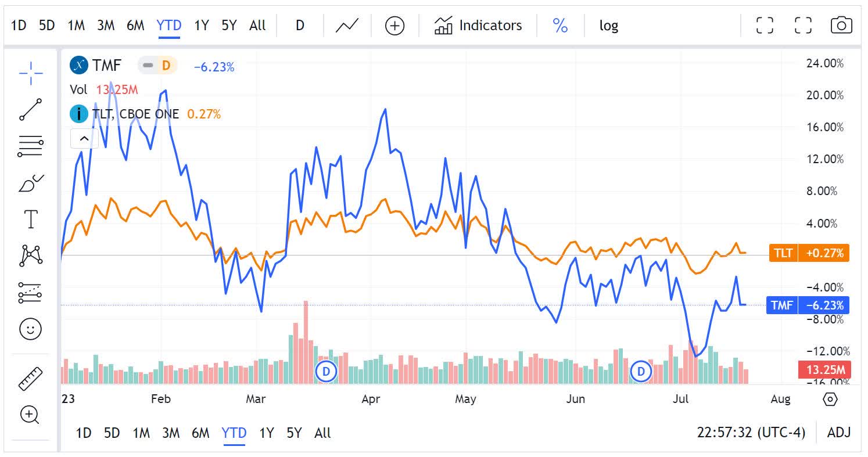Toggle the ADJ adjustment button
The image size is (868, 457).
pos(839,433)
